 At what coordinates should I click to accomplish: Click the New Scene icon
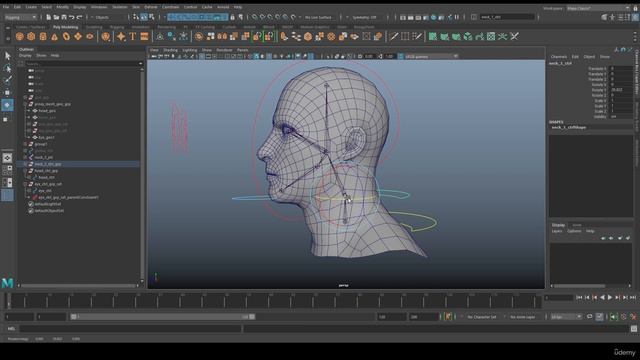[48, 17]
